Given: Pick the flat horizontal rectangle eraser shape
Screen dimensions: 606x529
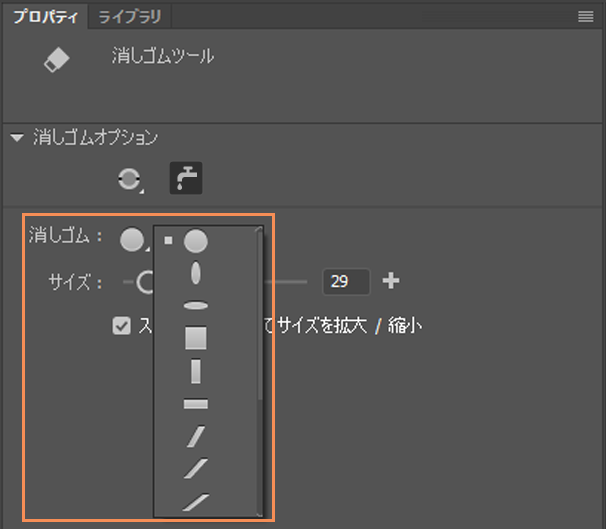Looking at the screenshot, I should [196, 404].
